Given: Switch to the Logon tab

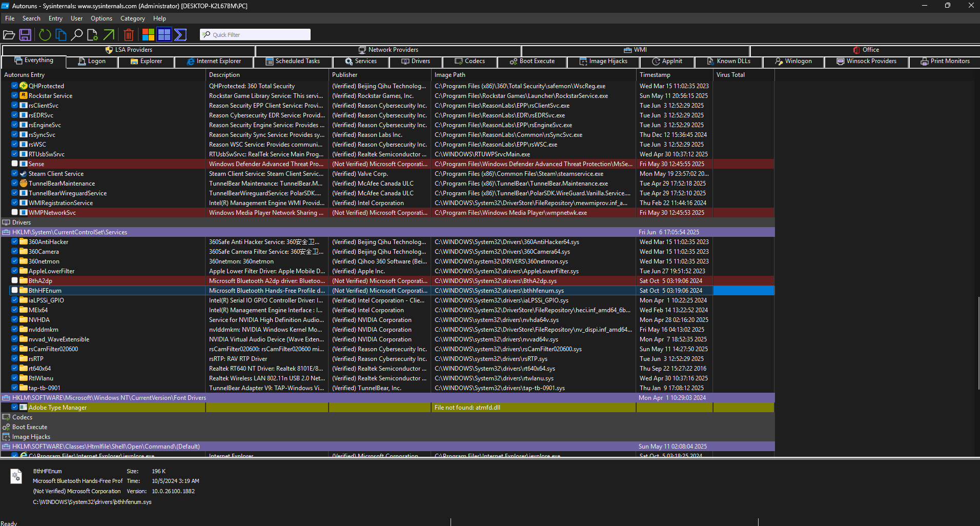Looking at the screenshot, I should click(92, 62).
